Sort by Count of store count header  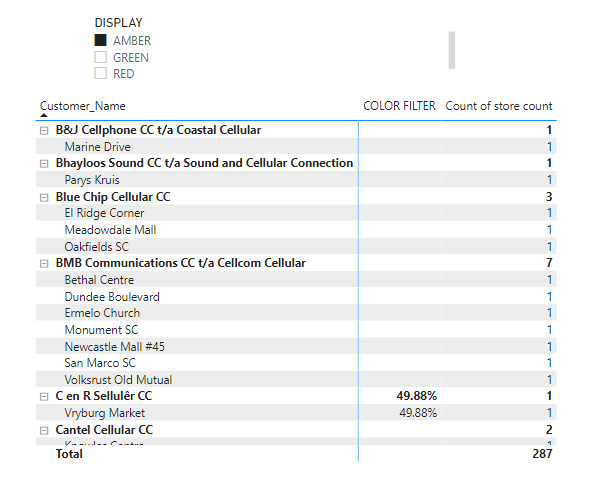[499, 106]
